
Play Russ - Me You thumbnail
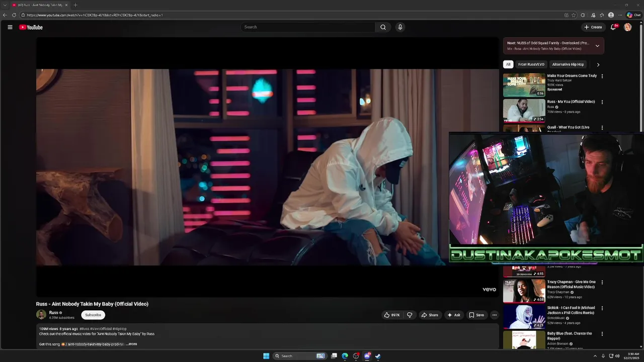tap(524, 111)
